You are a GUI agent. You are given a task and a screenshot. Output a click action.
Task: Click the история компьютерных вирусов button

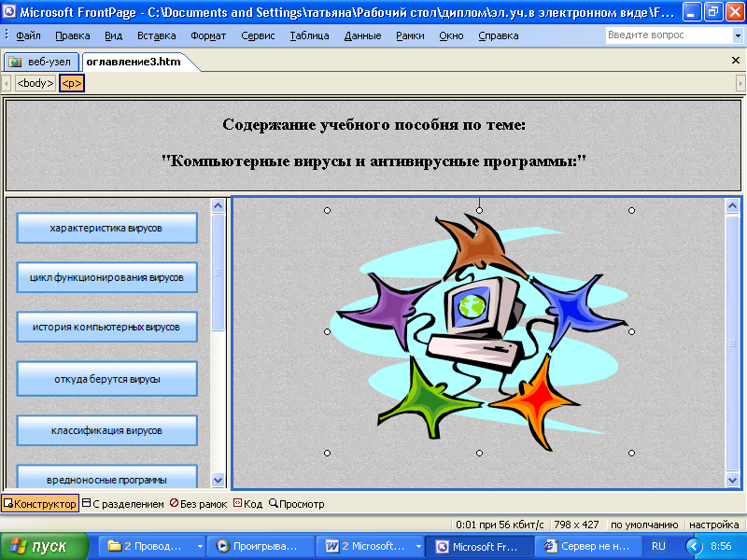pos(106,328)
